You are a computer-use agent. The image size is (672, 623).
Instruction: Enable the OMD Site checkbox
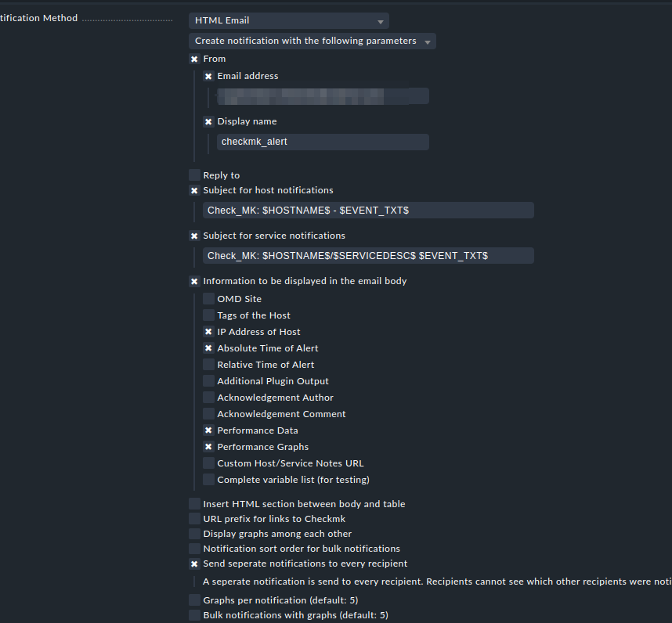tap(208, 299)
